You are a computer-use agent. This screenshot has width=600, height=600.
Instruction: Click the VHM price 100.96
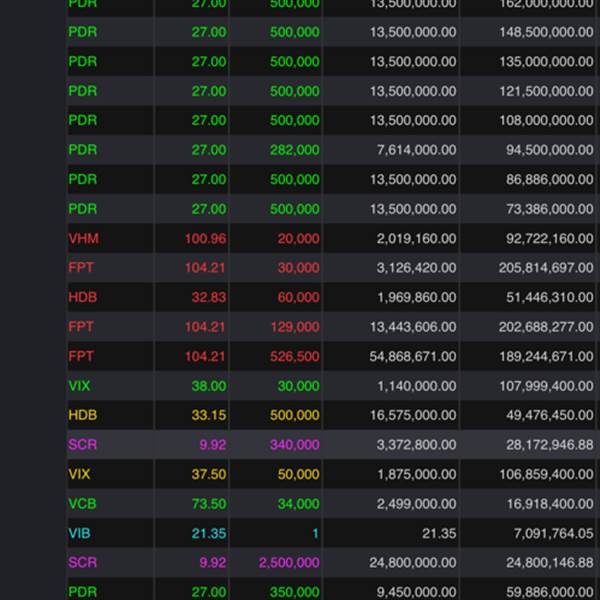pos(205,238)
